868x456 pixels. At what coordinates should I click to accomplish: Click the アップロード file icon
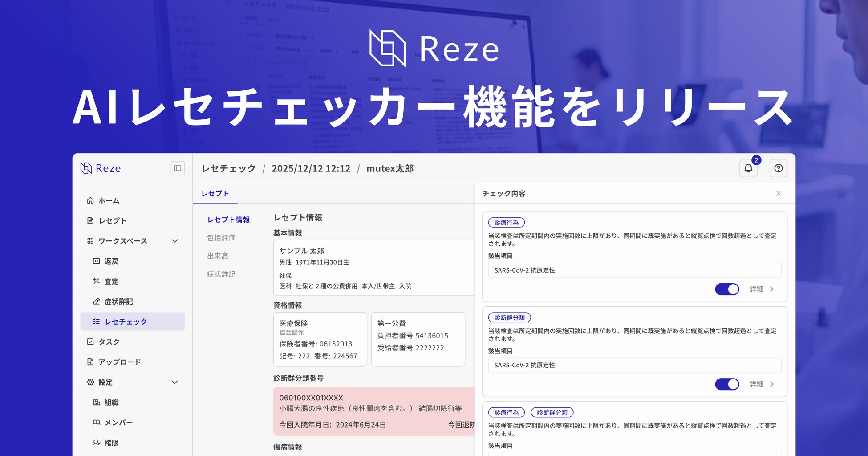[90, 362]
